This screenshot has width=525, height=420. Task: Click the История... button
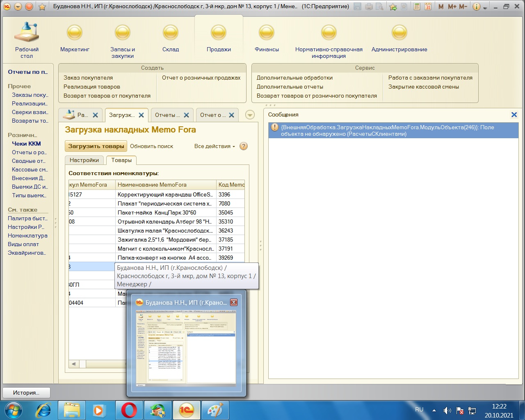pos(26,393)
